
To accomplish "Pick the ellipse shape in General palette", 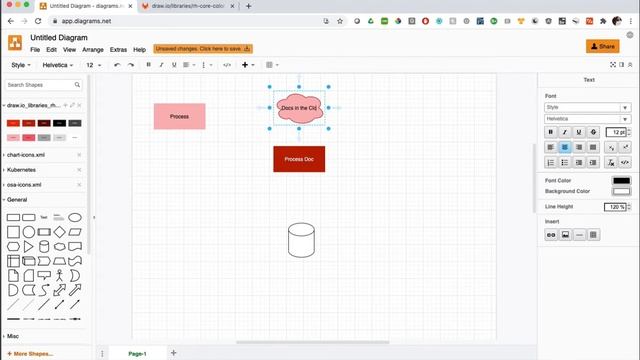I will (x=75, y=218).
